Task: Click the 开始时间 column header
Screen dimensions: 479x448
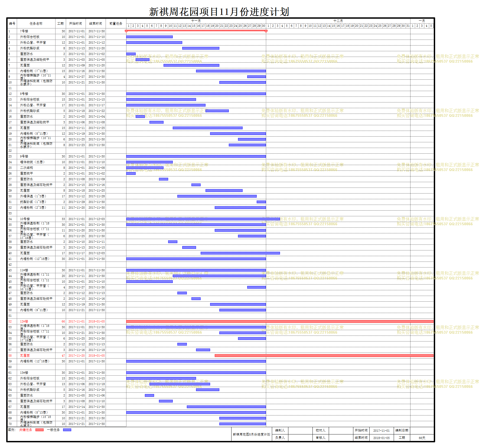Action: click(x=76, y=24)
